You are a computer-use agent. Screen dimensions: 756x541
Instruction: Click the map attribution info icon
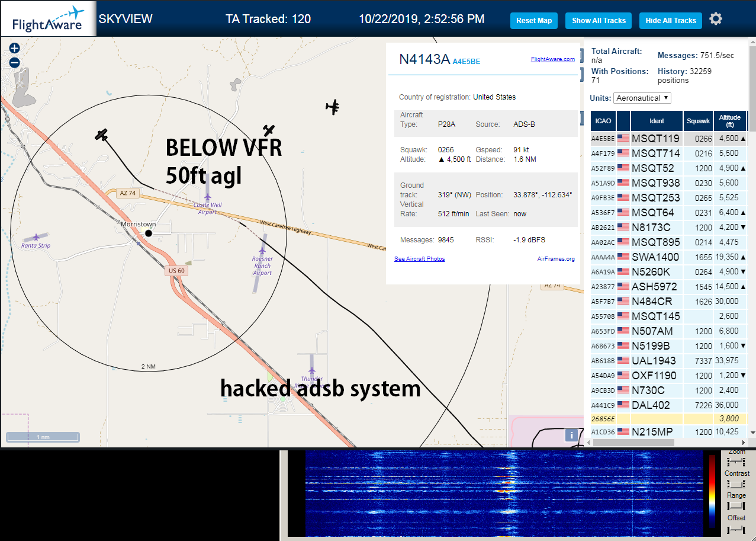click(571, 435)
